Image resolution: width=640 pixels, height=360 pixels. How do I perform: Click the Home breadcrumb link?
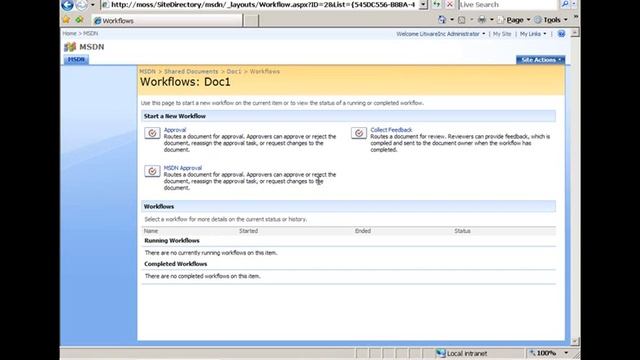pos(69,33)
